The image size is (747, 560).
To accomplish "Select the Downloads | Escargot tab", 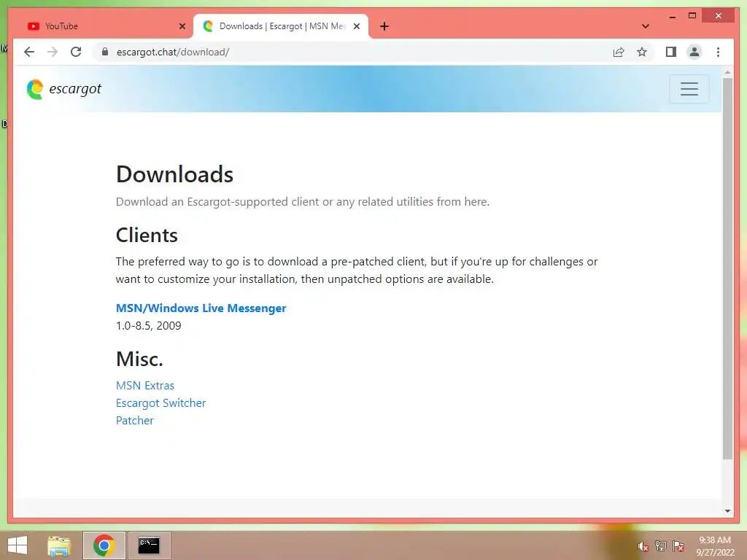I will [281, 26].
